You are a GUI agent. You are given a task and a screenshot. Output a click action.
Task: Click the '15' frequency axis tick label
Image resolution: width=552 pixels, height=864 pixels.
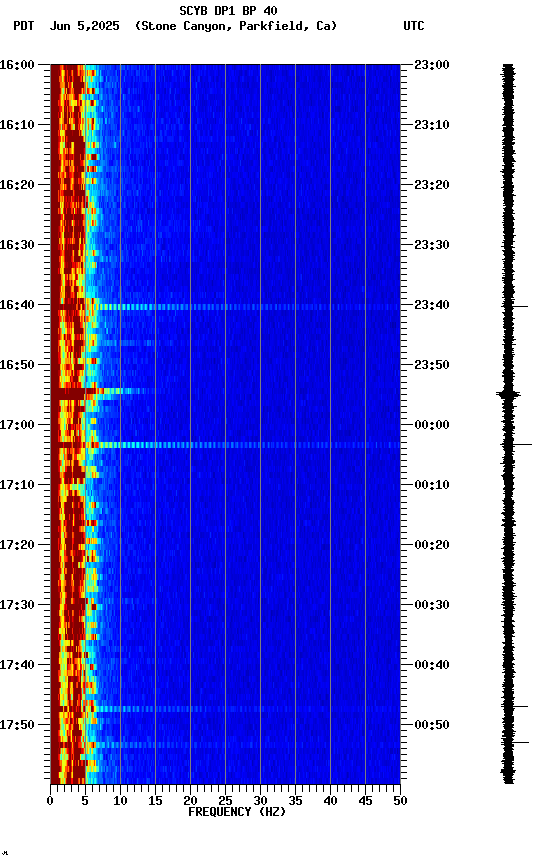(155, 801)
